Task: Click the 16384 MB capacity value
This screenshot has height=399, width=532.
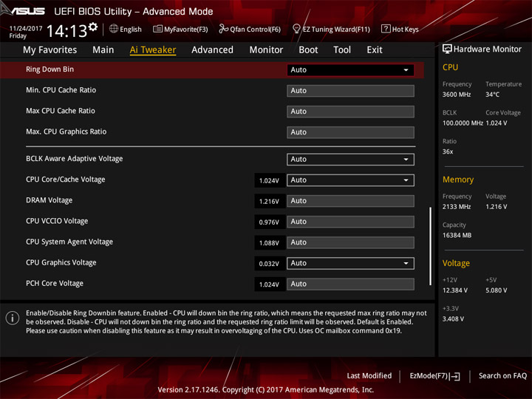Action: 457,236
